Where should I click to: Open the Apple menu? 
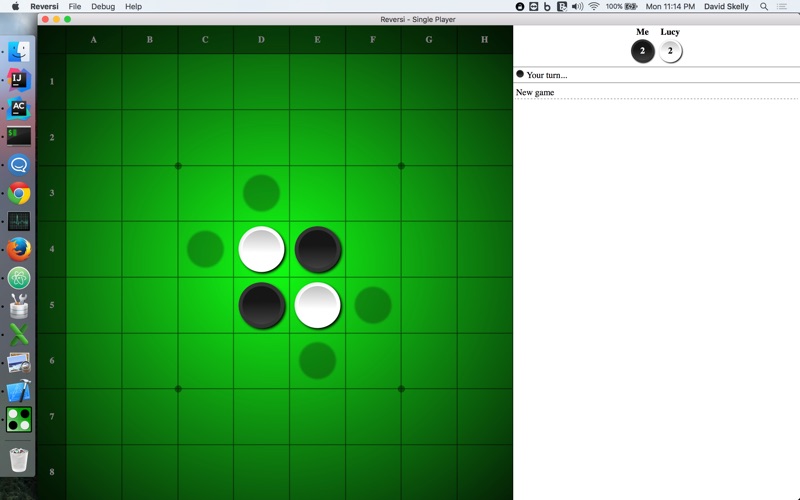coord(15,6)
